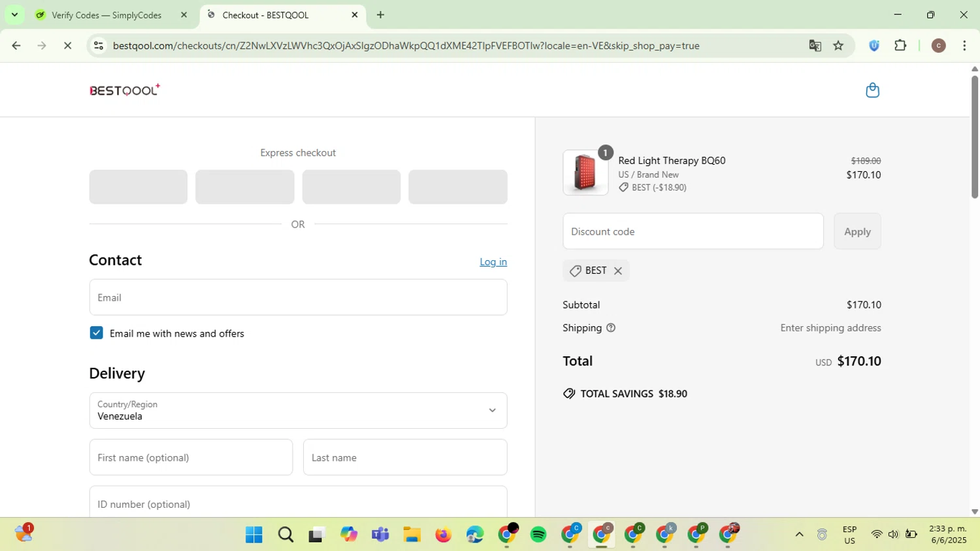Close the Verify Codes tab

point(184,14)
